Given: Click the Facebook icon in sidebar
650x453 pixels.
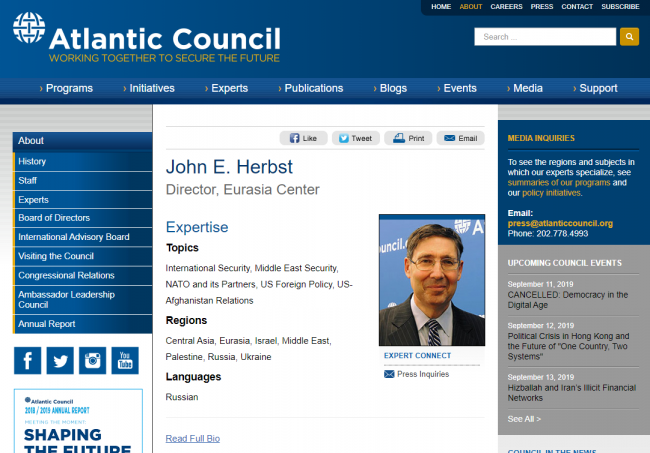Looking at the screenshot, I should click(28, 361).
